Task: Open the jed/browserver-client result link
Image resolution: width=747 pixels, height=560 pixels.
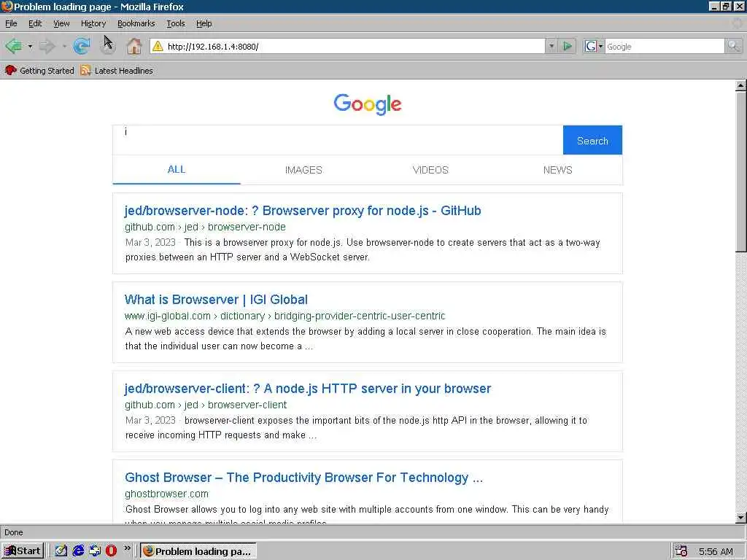Action: coord(308,389)
